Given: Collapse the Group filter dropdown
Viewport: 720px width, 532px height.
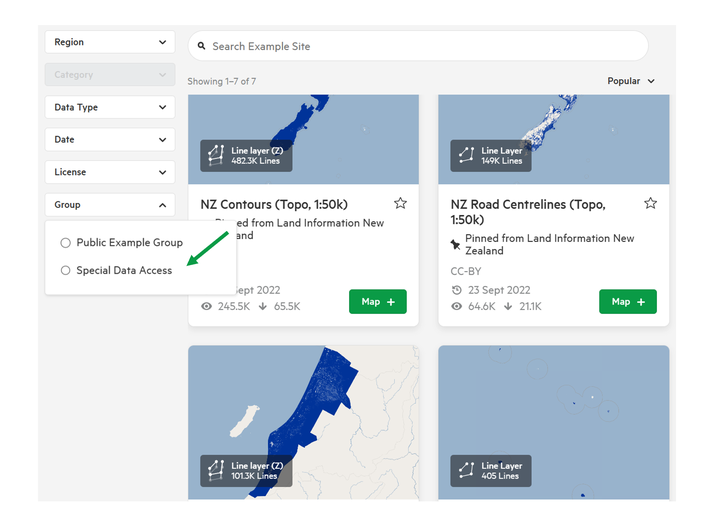Looking at the screenshot, I should pyautogui.click(x=110, y=205).
